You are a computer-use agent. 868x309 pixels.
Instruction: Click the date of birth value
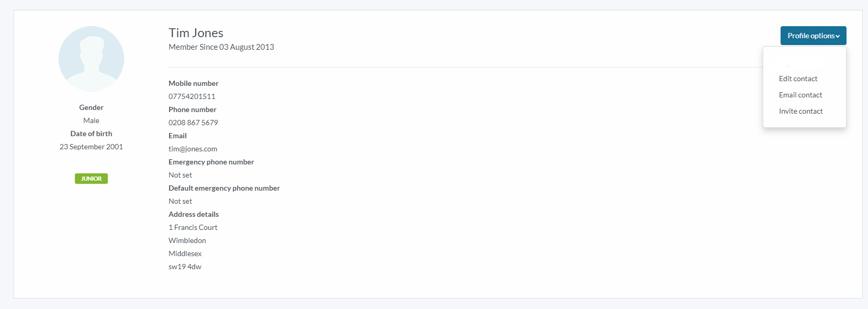91,147
